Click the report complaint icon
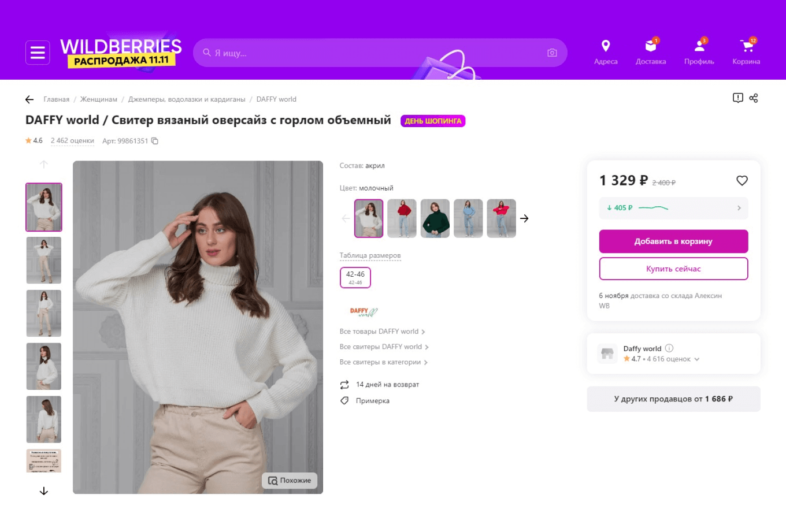This screenshot has width=786, height=532. (738, 98)
